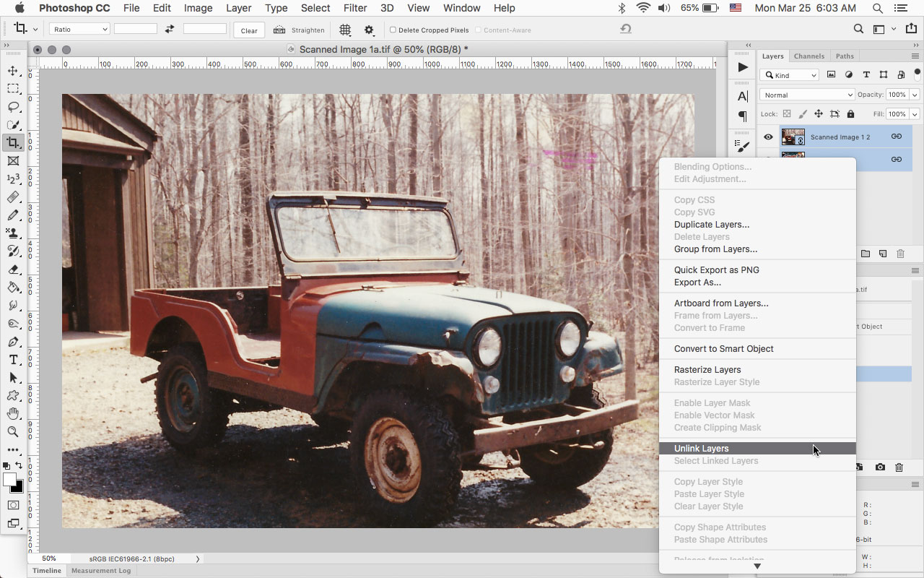
Task: Select the Brush tool in the toolbox
Action: tap(13, 215)
